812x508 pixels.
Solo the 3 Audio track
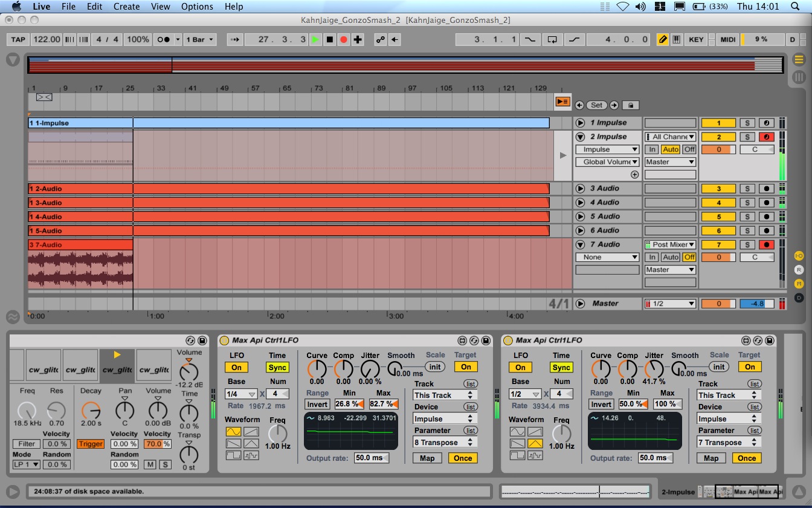click(x=747, y=189)
